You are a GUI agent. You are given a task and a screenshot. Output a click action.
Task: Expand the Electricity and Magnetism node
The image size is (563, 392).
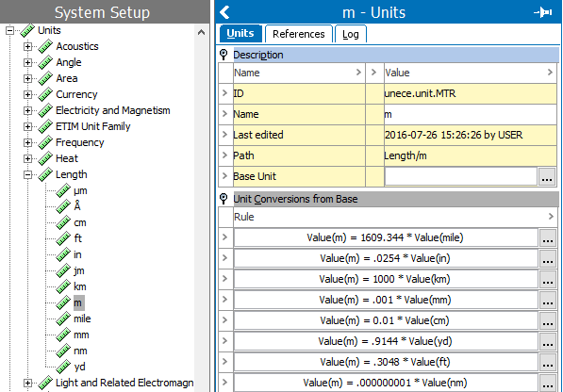[27, 110]
